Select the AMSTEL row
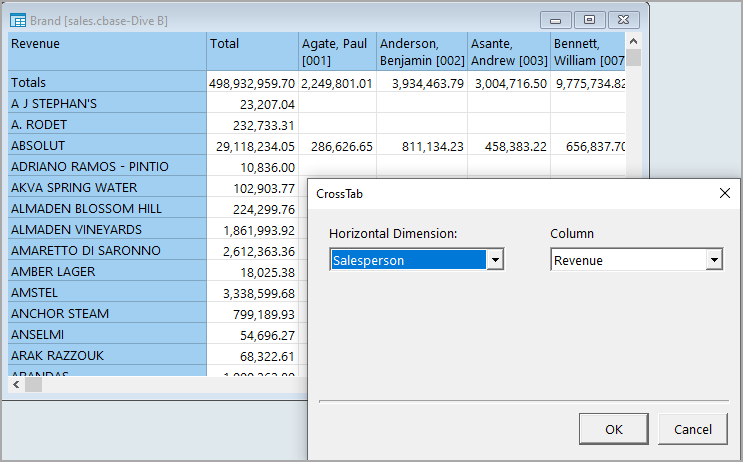 [107, 292]
